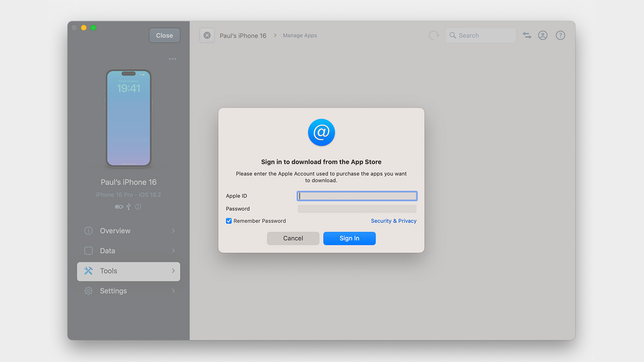Click the Password input field

pos(357,209)
